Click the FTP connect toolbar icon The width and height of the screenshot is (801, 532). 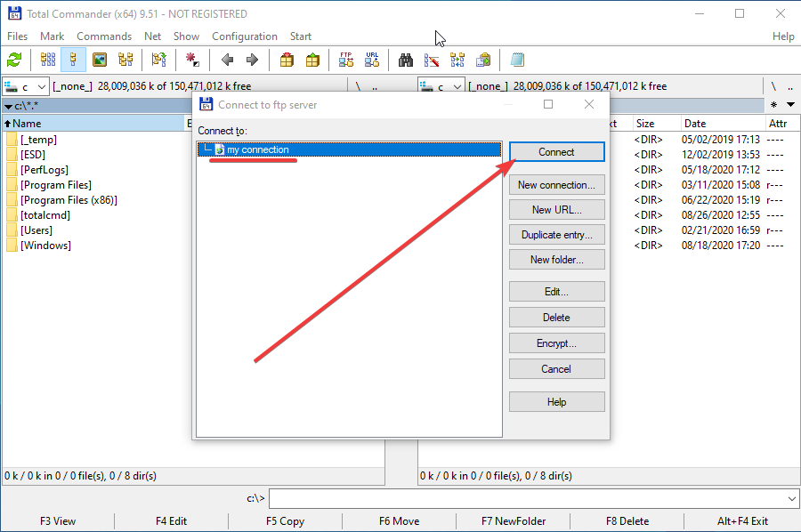pyautogui.click(x=346, y=60)
